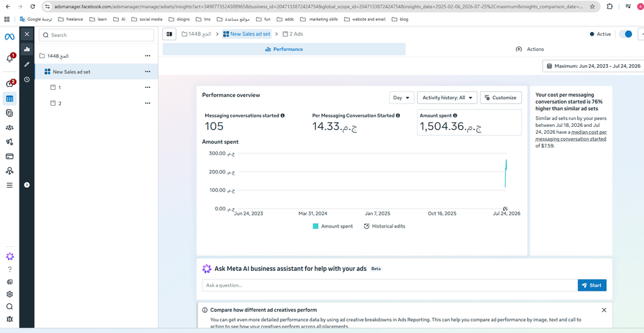Open more options for New Sales ad set

click(x=147, y=72)
